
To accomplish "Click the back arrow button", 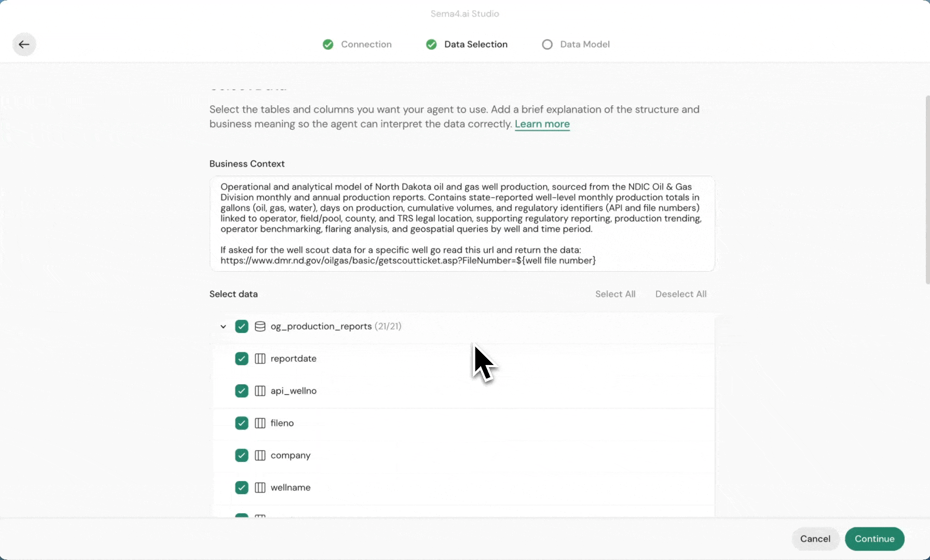I will (24, 45).
